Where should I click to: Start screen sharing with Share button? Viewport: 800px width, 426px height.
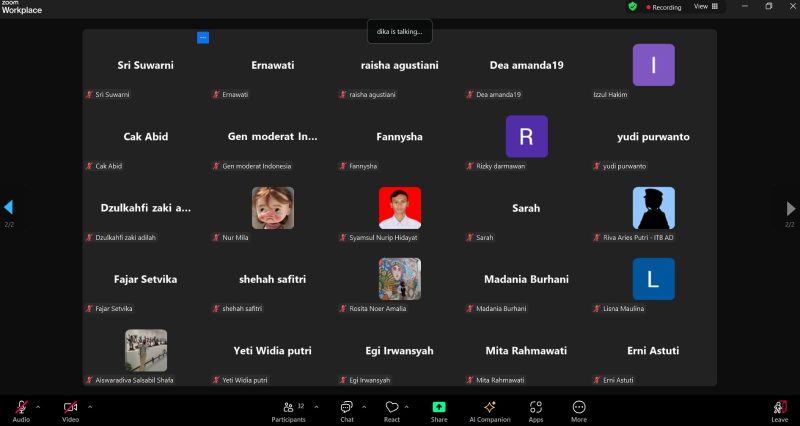pyautogui.click(x=439, y=408)
